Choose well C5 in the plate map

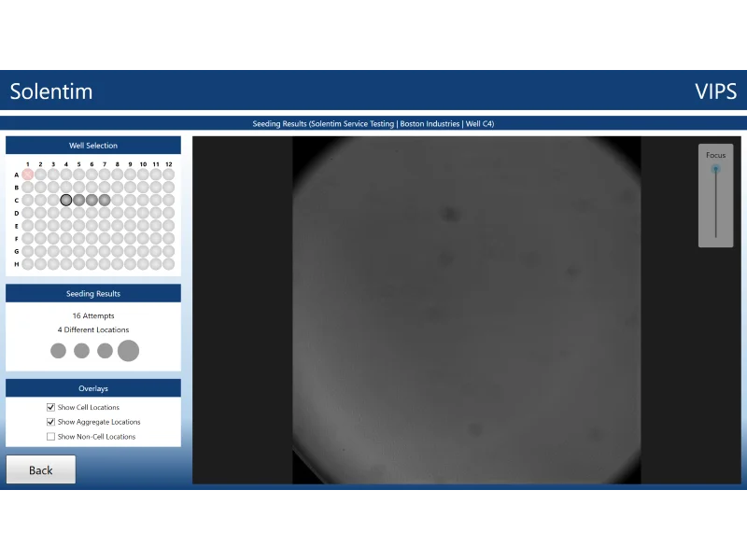(79, 200)
